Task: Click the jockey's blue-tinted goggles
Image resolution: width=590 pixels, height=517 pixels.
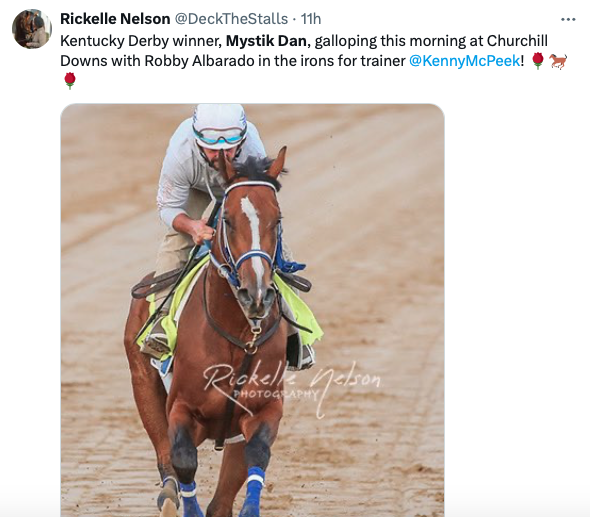Action: coord(219,136)
